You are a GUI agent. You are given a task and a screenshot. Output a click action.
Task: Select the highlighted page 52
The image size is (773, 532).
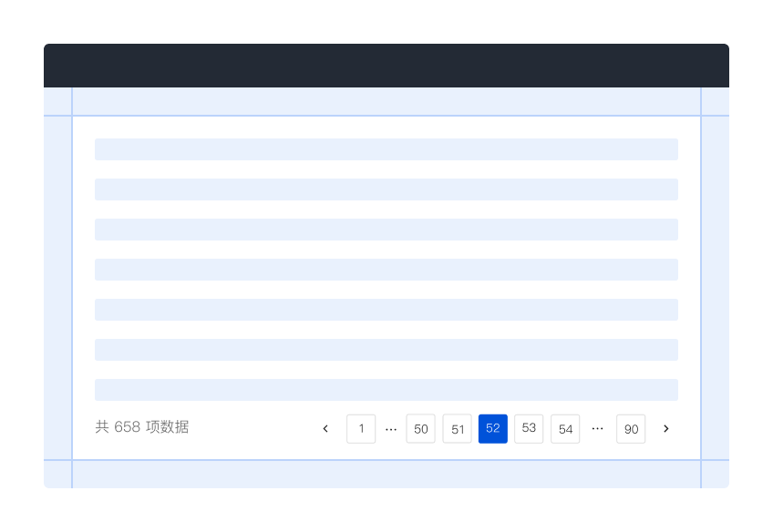pos(493,428)
